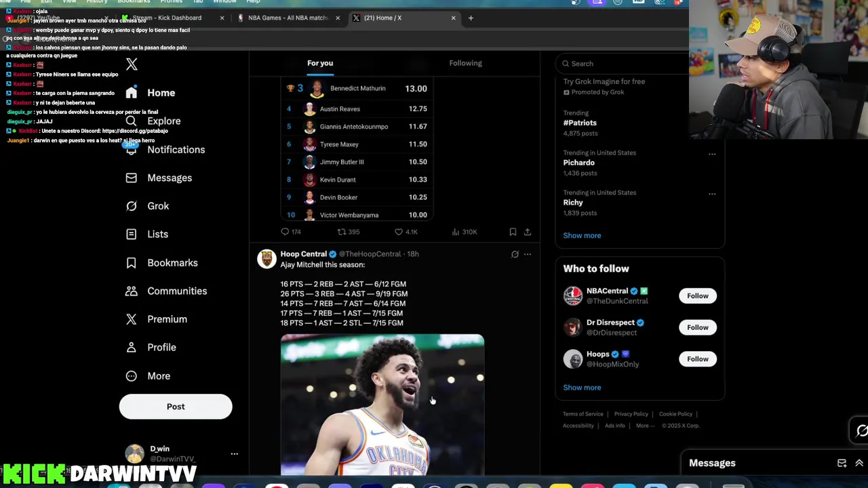This screenshot has width=868, height=488.
Task: Open Explore in the sidebar
Action: [x=153, y=121]
